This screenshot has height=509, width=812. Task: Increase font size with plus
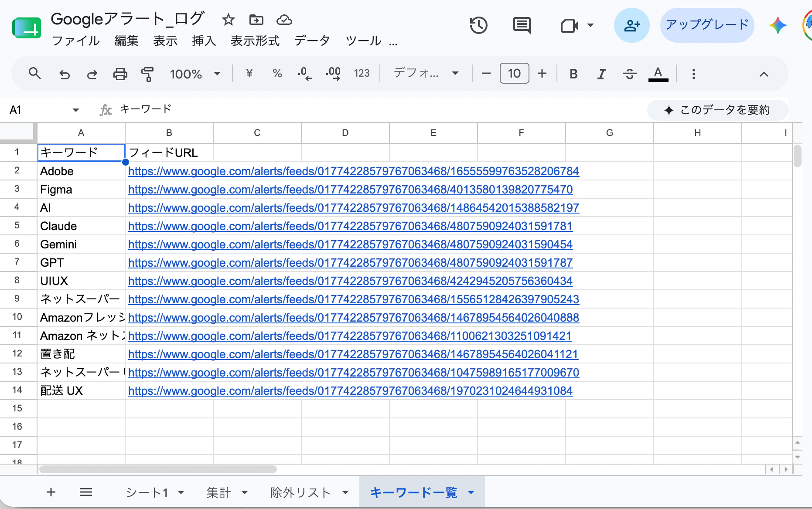click(x=542, y=73)
